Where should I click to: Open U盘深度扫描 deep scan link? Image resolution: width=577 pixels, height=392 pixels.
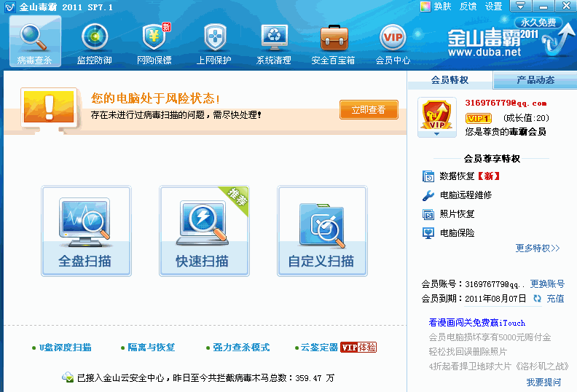tap(65, 348)
